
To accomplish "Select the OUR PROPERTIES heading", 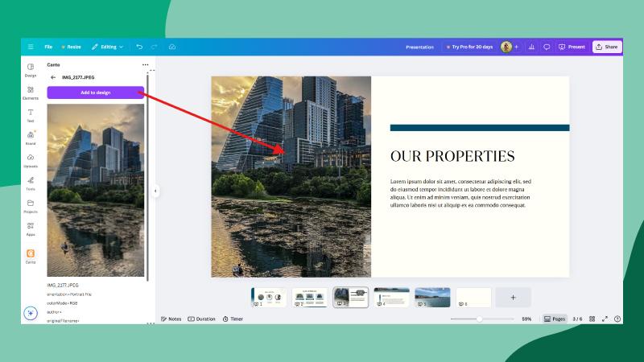I will (452, 156).
